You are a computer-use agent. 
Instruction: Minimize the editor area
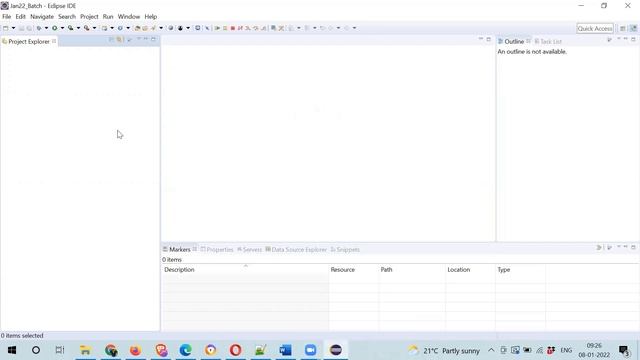[480, 39]
